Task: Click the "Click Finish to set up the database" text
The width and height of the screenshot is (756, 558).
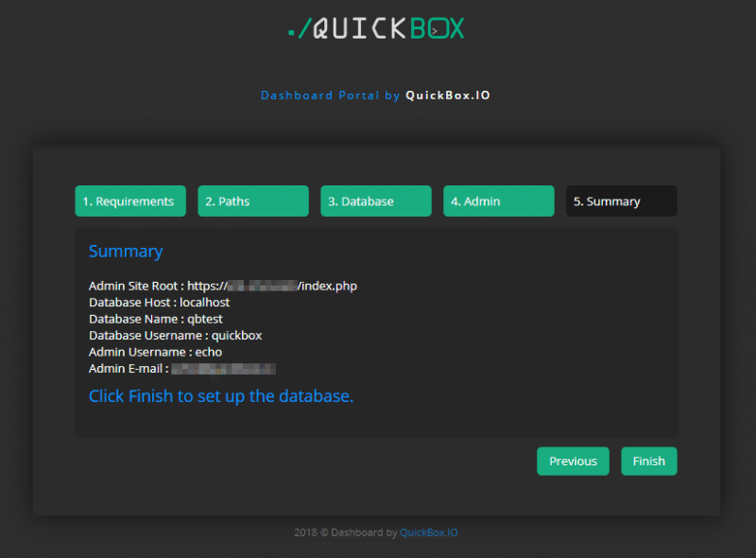Action: [223, 395]
